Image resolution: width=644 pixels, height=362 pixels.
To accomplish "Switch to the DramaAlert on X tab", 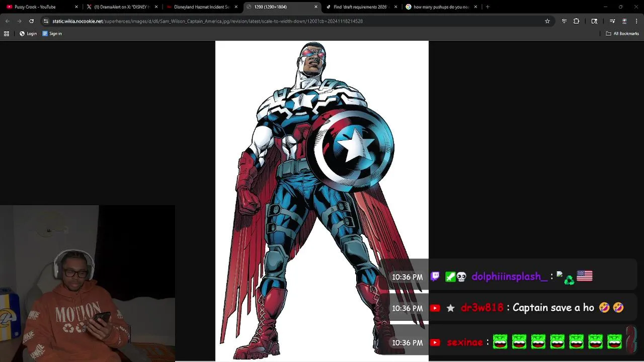I will tap(122, 7).
